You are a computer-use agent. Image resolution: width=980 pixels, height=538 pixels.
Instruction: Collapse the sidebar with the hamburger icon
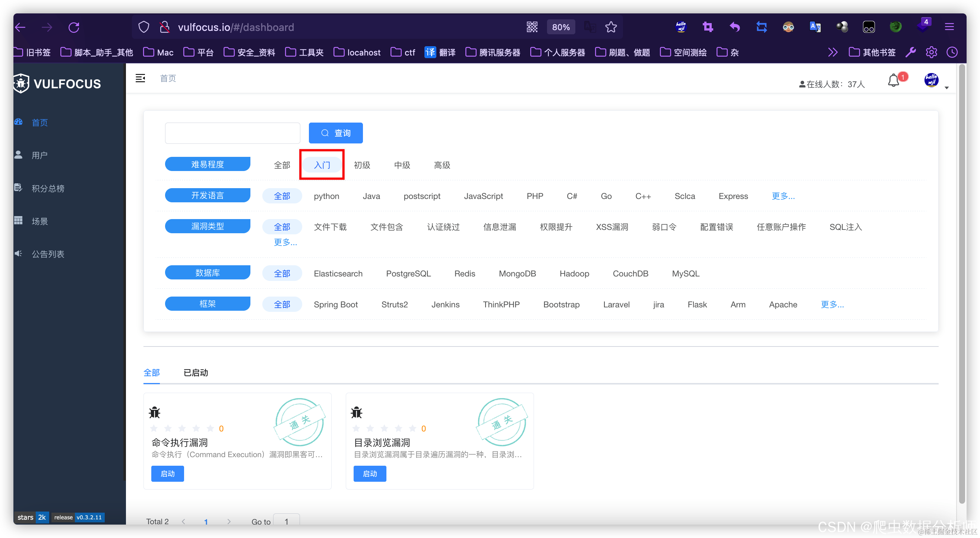[x=140, y=78]
